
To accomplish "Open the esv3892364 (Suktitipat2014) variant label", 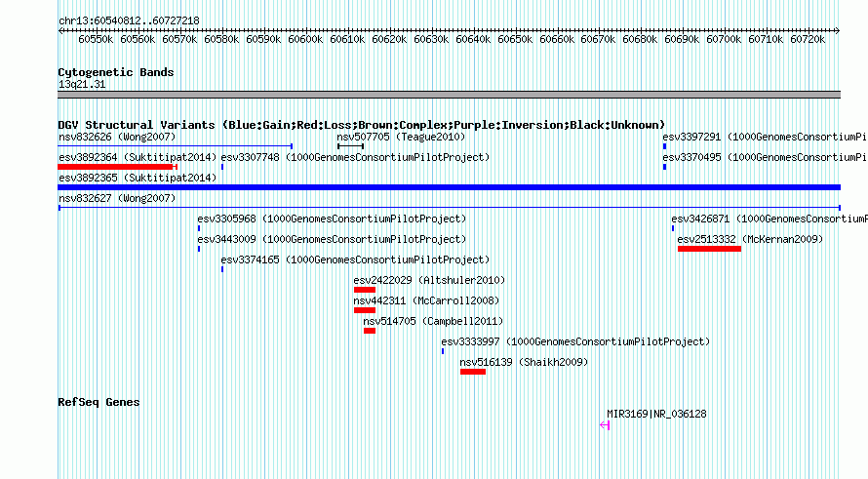I will [x=138, y=157].
